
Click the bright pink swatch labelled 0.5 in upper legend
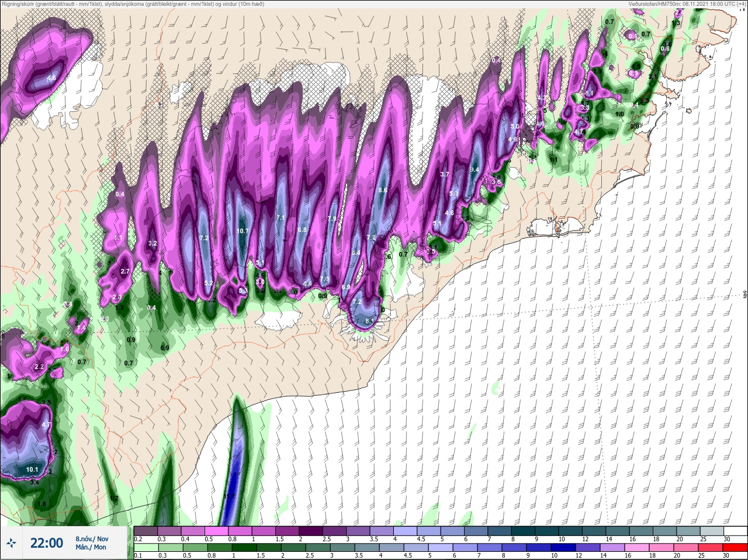(x=217, y=530)
